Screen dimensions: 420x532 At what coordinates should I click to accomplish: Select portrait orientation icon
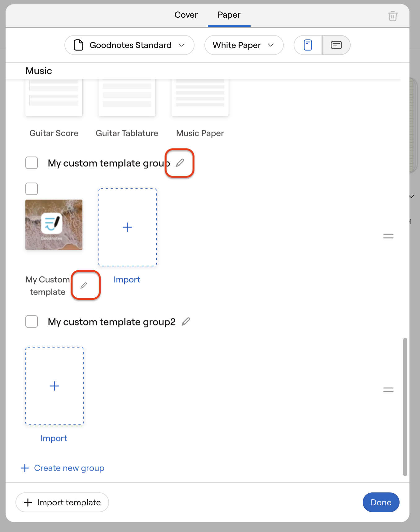tap(308, 45)
